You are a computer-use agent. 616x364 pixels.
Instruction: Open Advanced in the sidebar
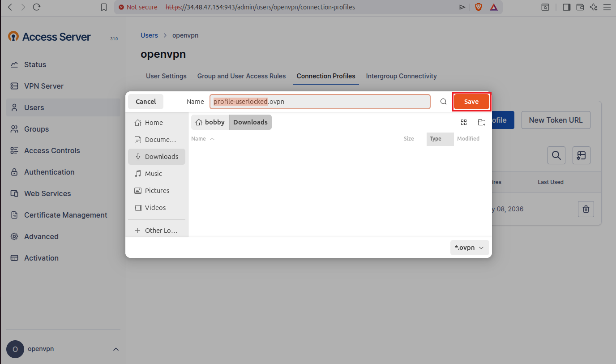(63, 236)
